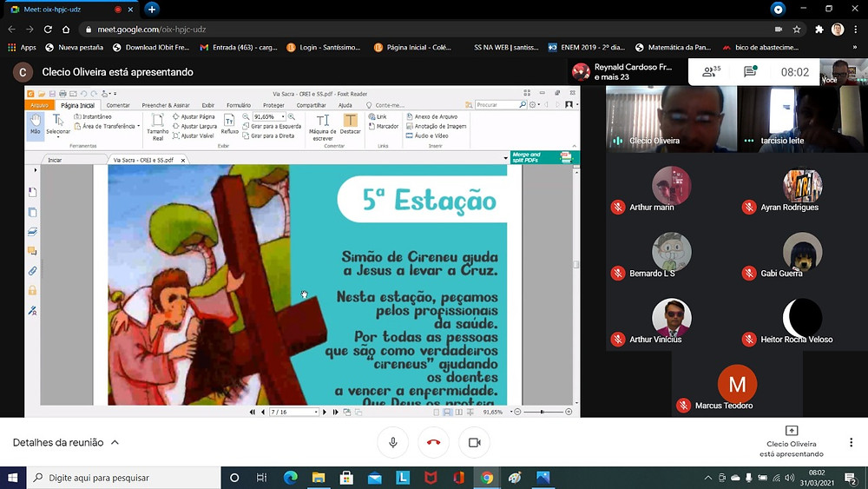Viewport: 868px width, 489px height.
Task: Click zoom in magnifier beside 91,65% box
Action: [x=291, y=117]
